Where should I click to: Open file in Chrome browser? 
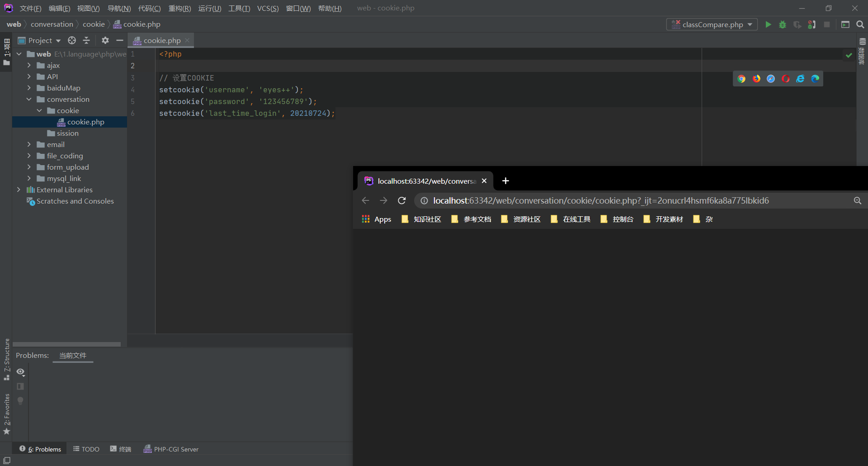[x=741, y=78]
